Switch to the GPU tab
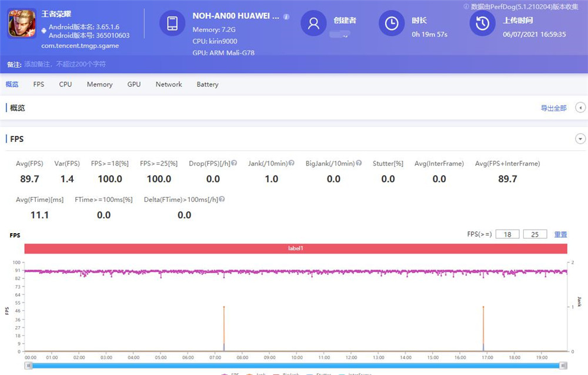The width and height of the screenshot is (588, 375). [x=134, y=84]
